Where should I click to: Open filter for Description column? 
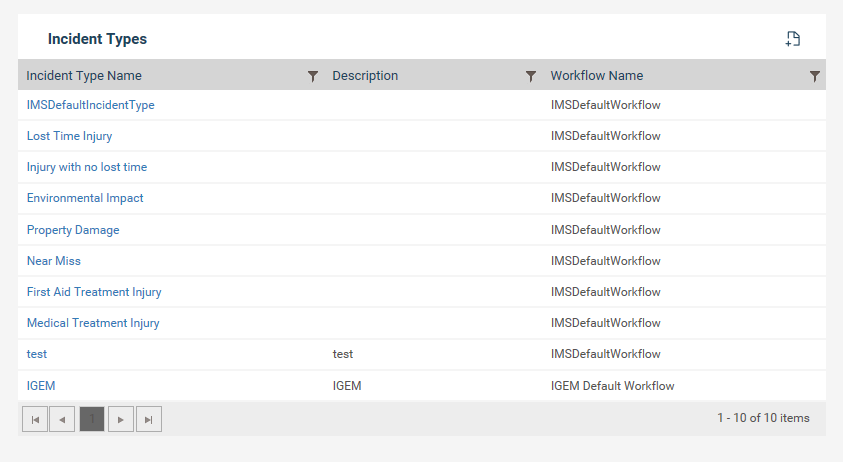tap(531, 76)
